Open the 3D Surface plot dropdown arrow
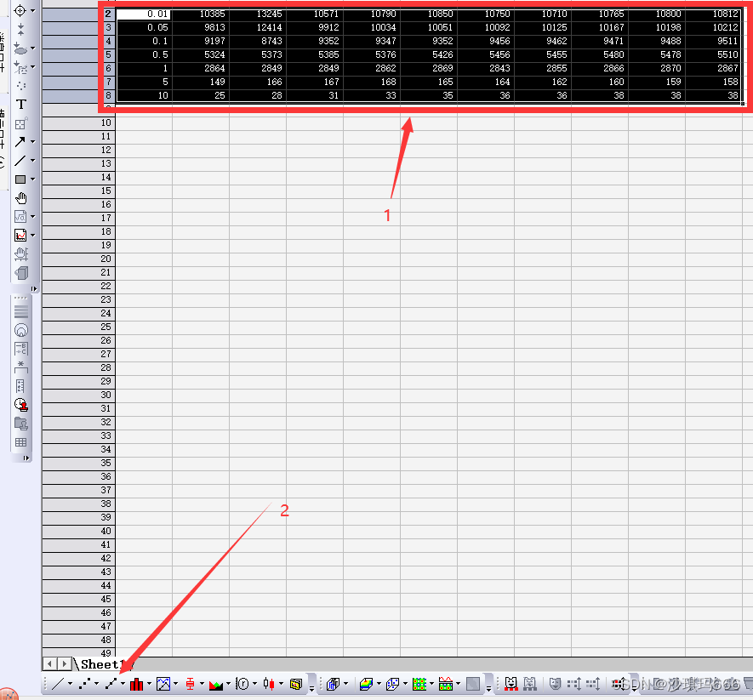Viewport: 753px width, 700px height. (x=379, y=684)
